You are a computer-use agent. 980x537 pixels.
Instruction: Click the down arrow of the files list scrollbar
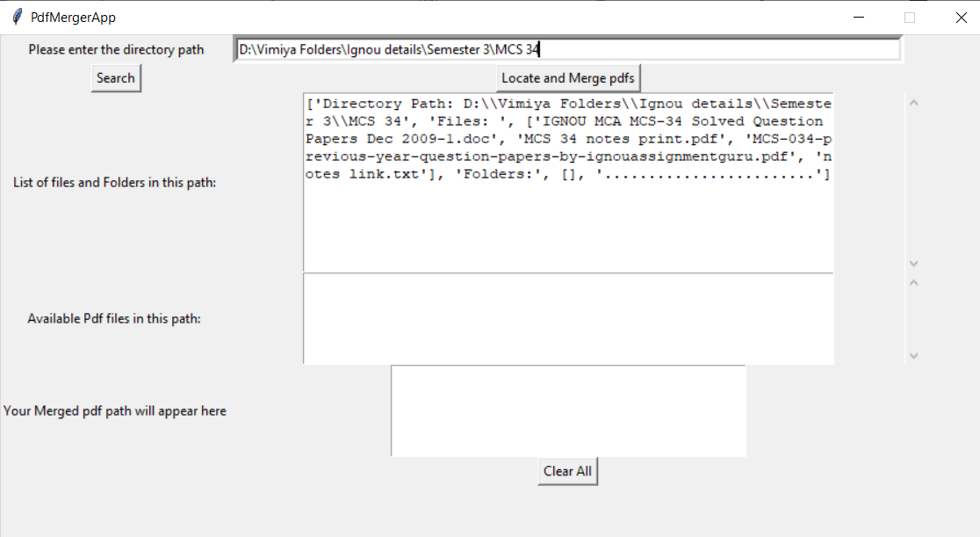913,263
